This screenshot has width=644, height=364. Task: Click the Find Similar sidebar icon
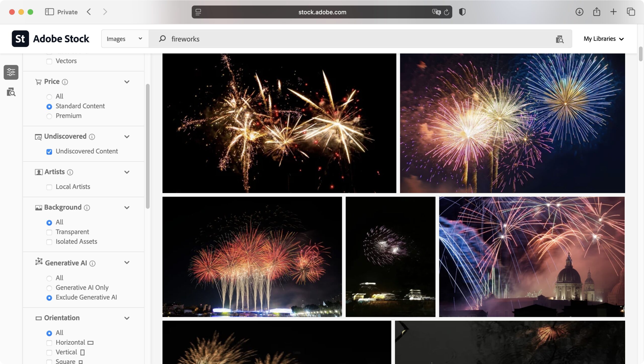(x=11, y=92)
